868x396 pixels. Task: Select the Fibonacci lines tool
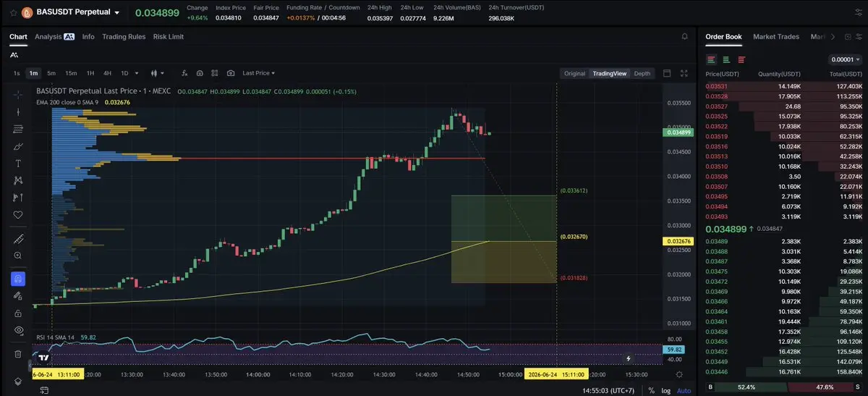[x=18, y=129]
